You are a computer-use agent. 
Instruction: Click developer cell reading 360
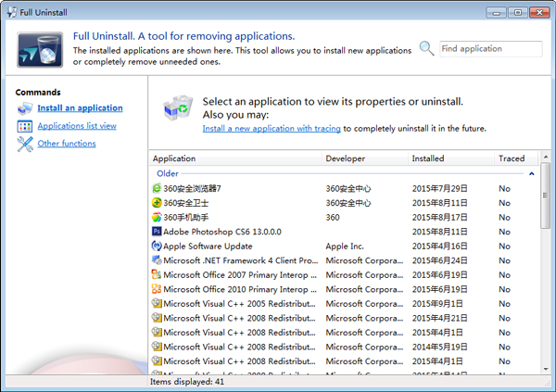coord(333,217)
